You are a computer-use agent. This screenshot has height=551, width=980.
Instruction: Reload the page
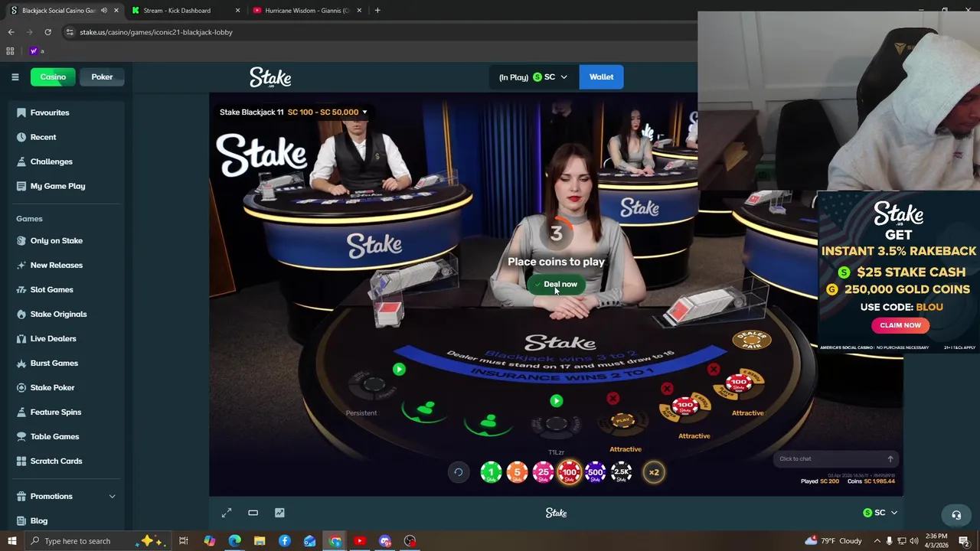coord(47,32)
